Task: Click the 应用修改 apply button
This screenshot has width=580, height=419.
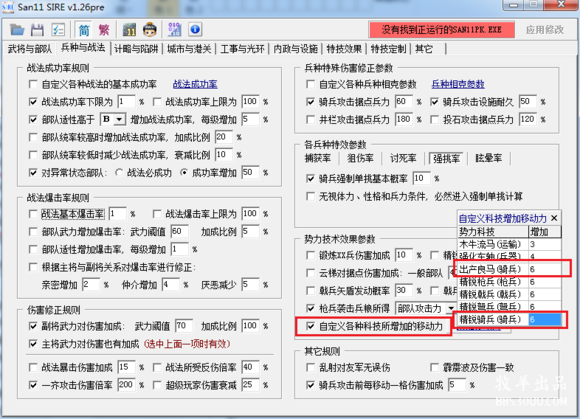Action: tap(544, 30)
